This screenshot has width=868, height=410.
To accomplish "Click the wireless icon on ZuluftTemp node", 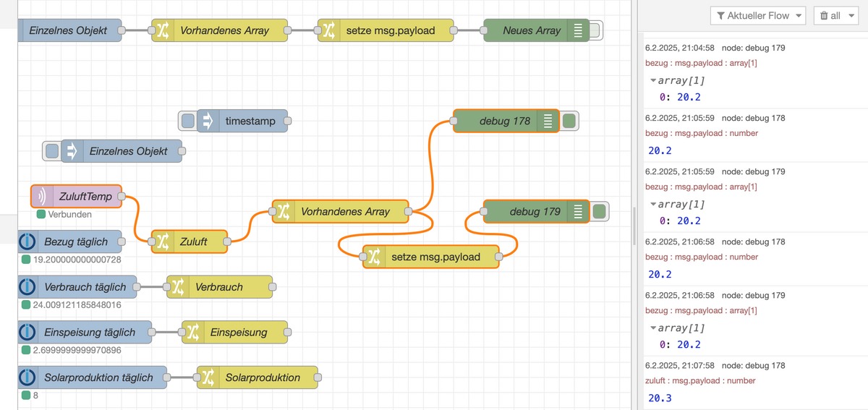I will click(41, 197).
